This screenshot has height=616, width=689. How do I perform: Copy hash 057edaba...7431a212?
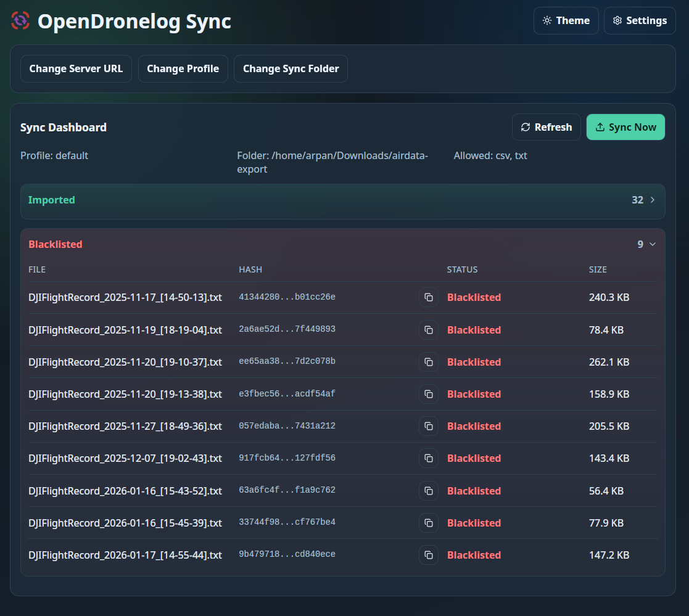tap(429, 426)
